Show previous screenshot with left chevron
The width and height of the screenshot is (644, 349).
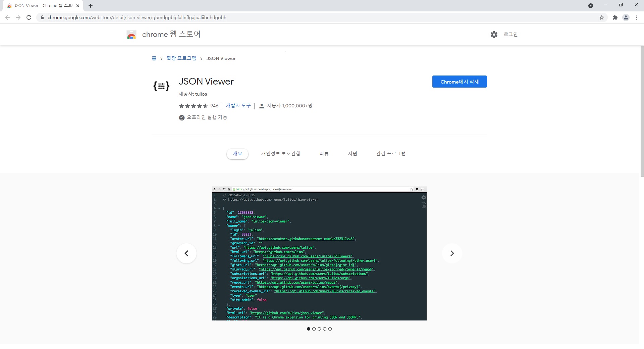[x=186, y=253]
